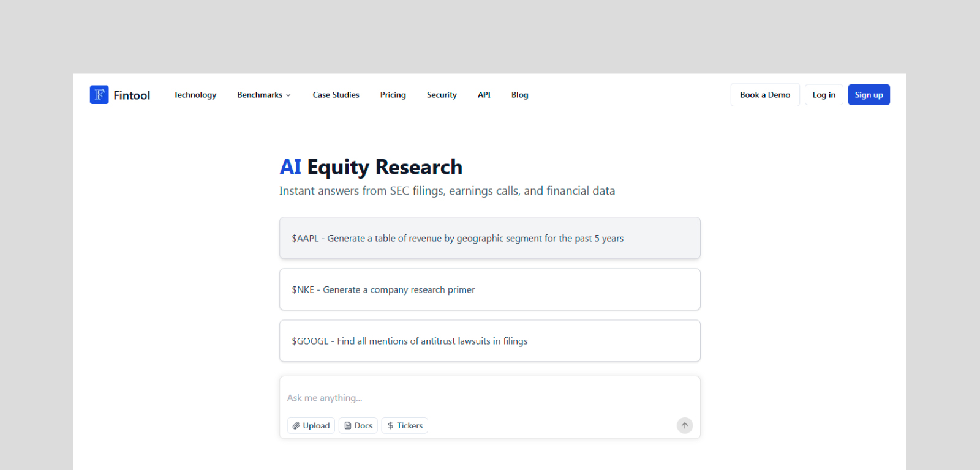Select the $GOOGL antitrust lawsuits prompt
This screenshot has height=470, width=980.
click(489, 341)
